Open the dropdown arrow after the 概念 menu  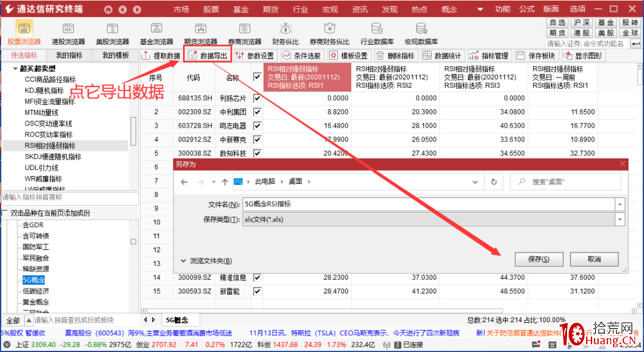479,9
